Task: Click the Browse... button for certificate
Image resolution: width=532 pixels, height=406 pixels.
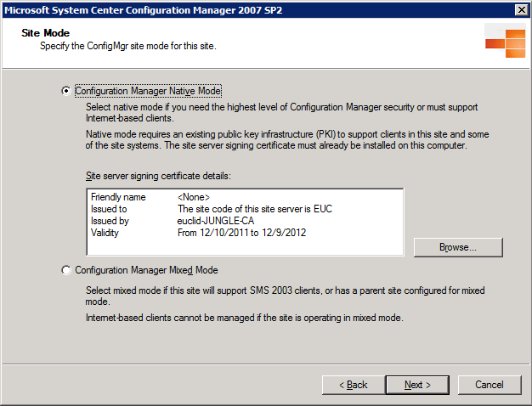Action: pos(458,247)
